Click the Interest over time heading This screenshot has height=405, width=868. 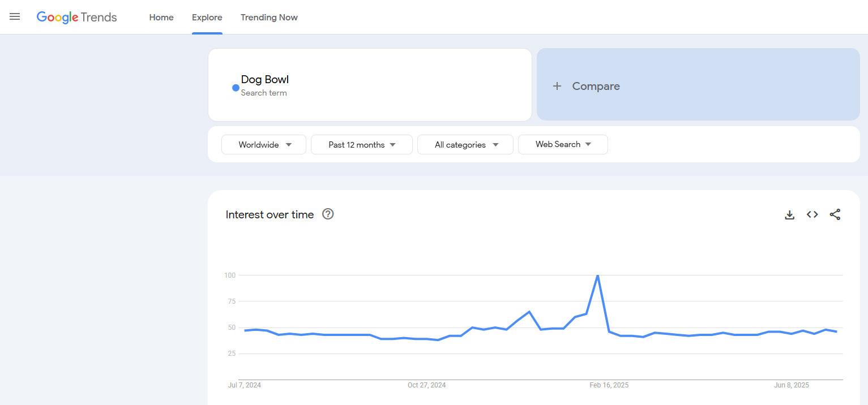coord(270,214)
